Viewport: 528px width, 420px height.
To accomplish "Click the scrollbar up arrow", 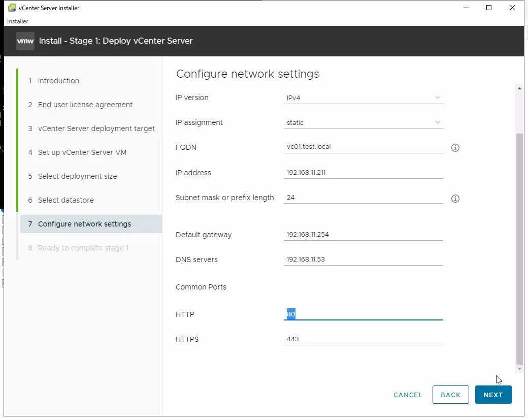I will coord(519,88).
